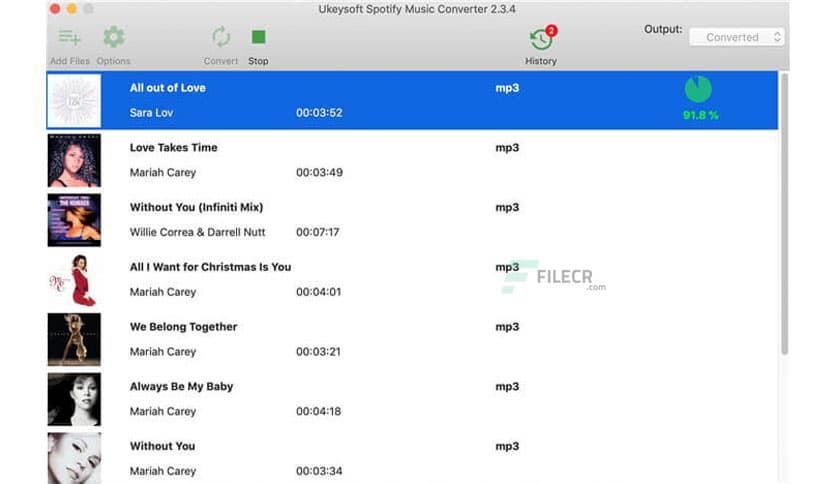The image size is (836, 484).
Task: Open the Options gear icon
Action: pyautogui.click(x=113, y=37)
